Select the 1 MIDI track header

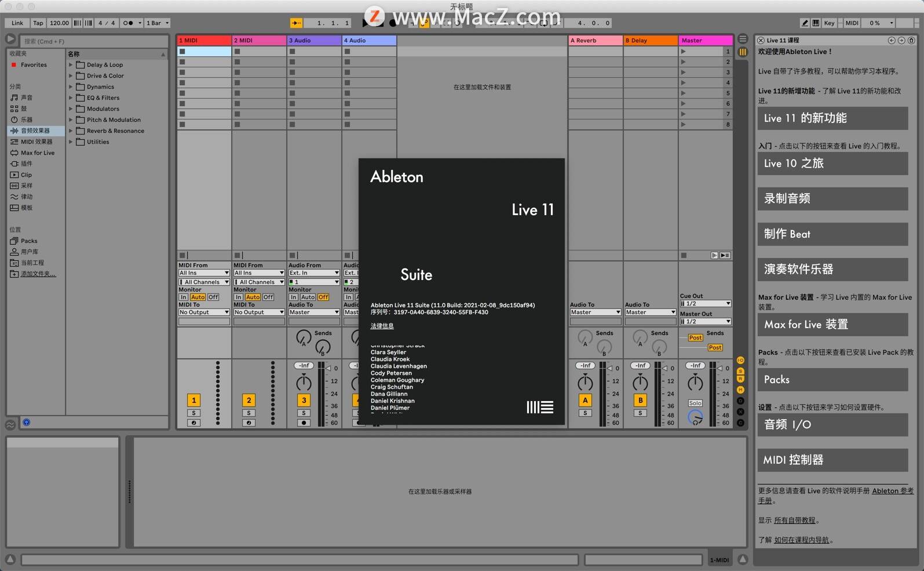204,41
